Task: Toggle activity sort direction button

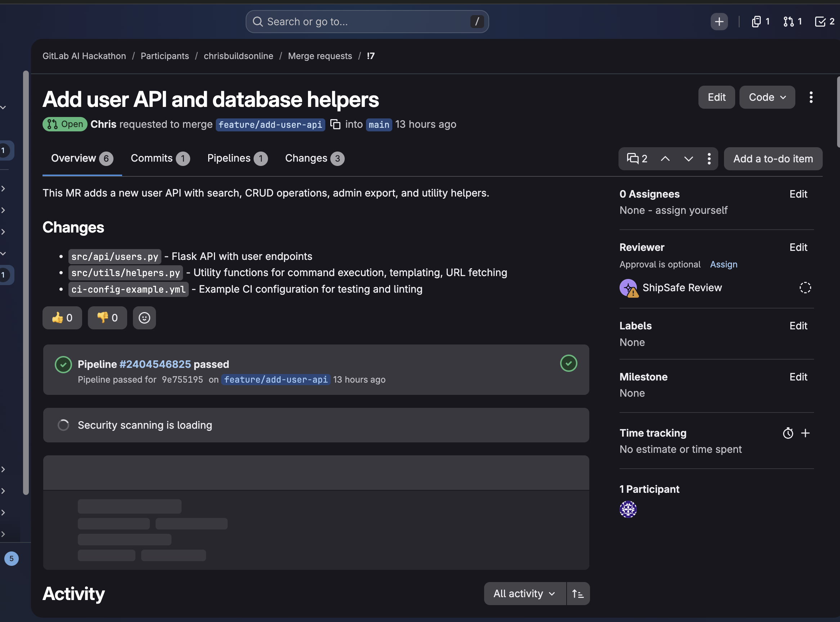Action: pos(577,594)
